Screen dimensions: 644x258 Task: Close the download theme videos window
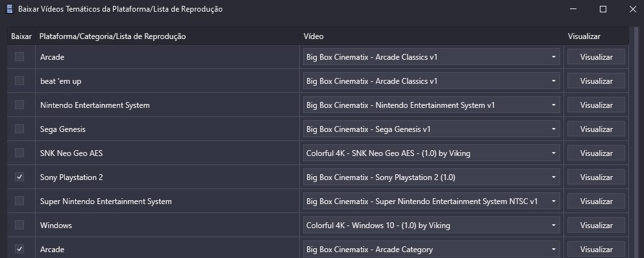click(x=632, y=9)
